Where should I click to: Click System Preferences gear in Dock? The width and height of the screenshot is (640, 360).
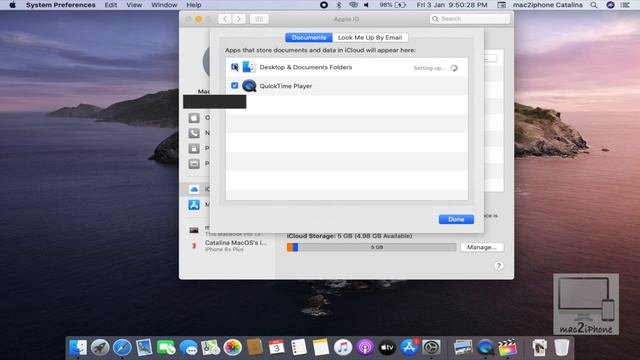pos(431,348)
